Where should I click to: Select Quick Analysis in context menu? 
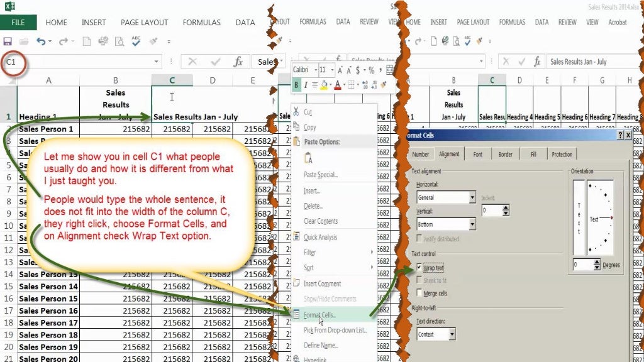[x=320, y=237]
